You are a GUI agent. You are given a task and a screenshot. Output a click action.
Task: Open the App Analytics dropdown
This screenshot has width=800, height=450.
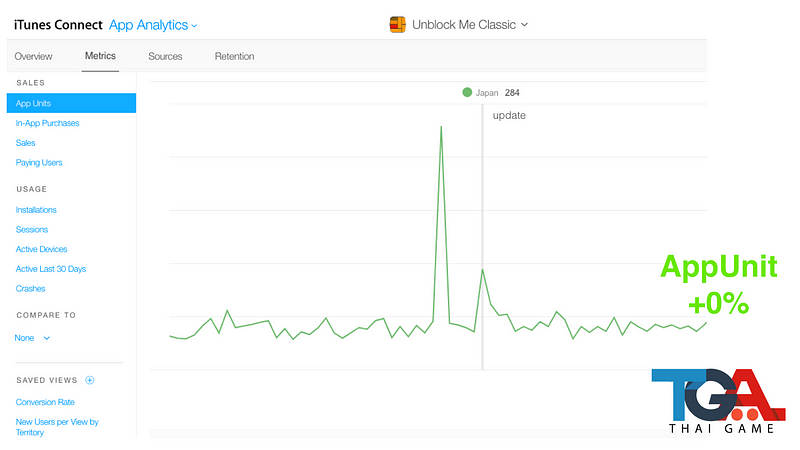[x=153, y=25]
